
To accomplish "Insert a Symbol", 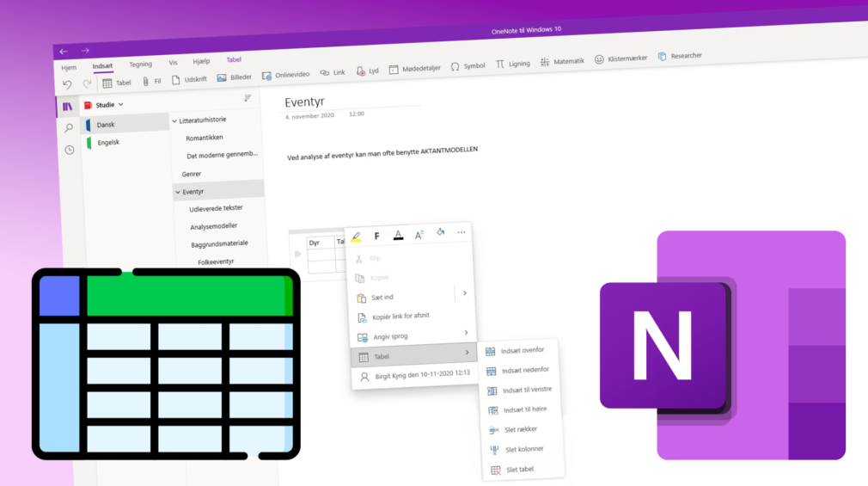I will [468, 66].
